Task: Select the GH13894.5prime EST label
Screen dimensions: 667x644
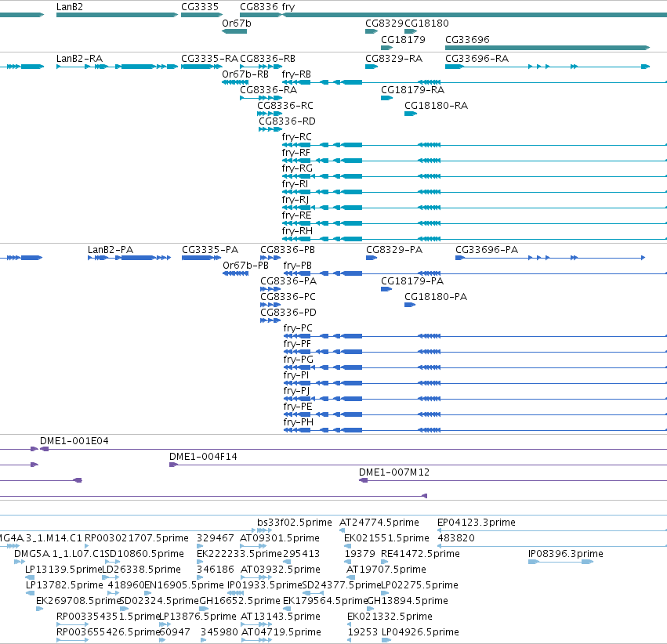Action: coord(408,601)
